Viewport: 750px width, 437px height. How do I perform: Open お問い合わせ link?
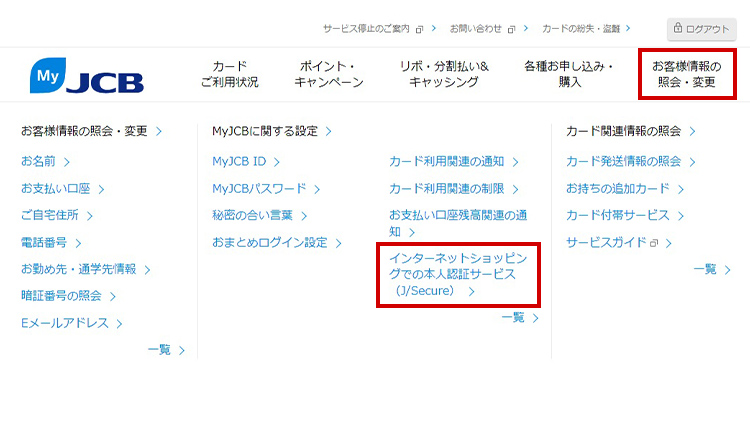(476, 29)
